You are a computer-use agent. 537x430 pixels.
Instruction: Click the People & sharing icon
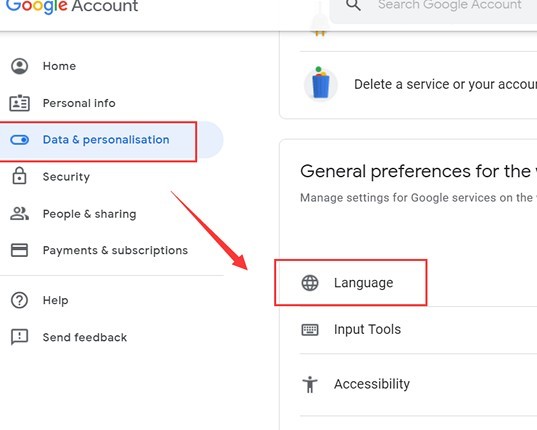[x=20, y=214]
